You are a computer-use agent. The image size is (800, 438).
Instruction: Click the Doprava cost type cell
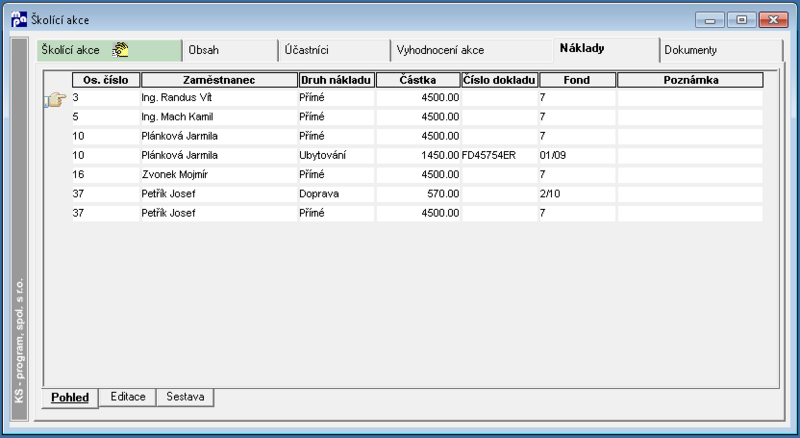pyautogui.click(x=337, y=194)
